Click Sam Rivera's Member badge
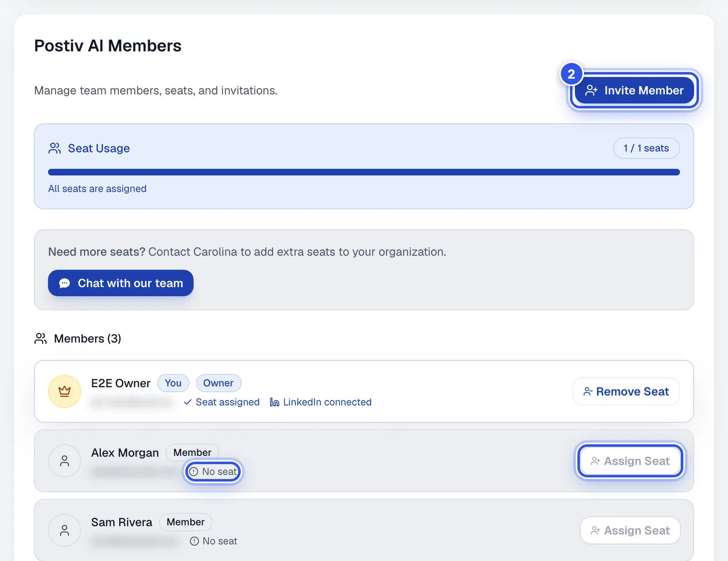 point(186,522)
